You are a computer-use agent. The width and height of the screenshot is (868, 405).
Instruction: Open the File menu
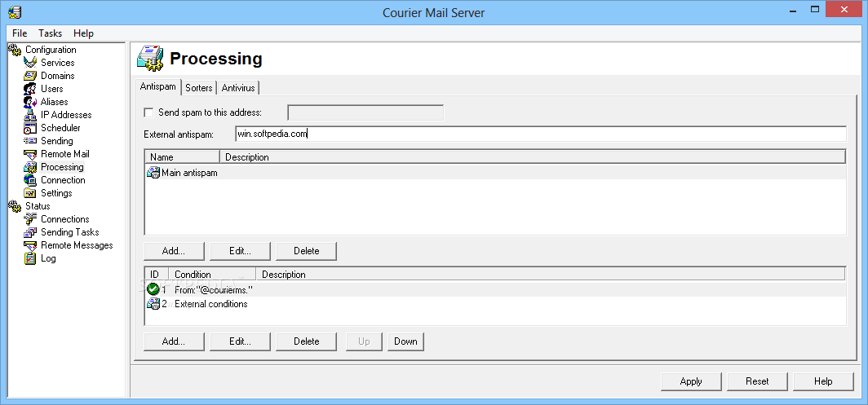pos(20,33)
